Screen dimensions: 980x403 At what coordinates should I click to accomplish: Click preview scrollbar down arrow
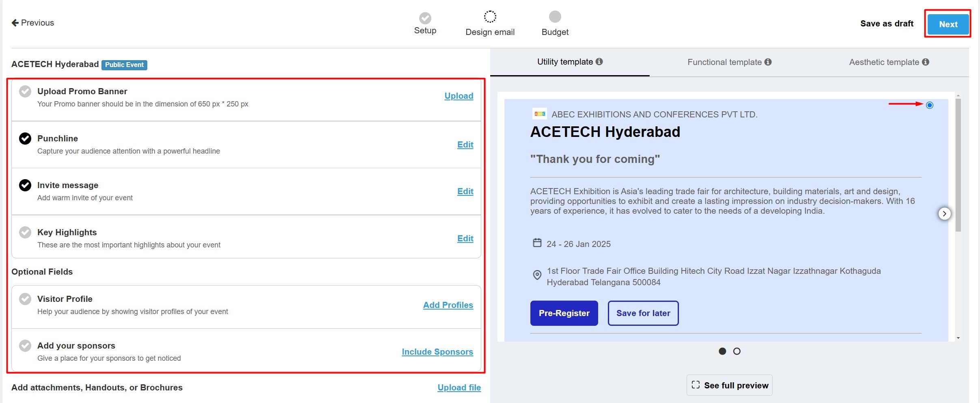coord(958,338)
